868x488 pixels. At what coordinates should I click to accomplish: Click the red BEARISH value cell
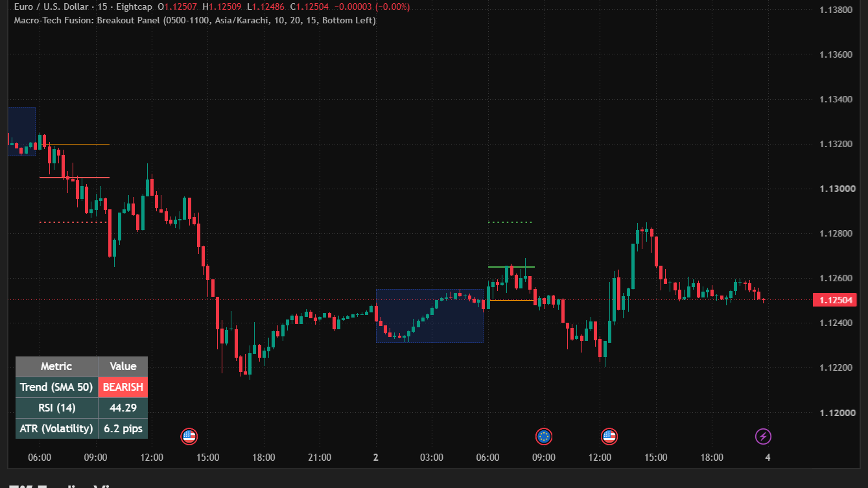point(123,387)
